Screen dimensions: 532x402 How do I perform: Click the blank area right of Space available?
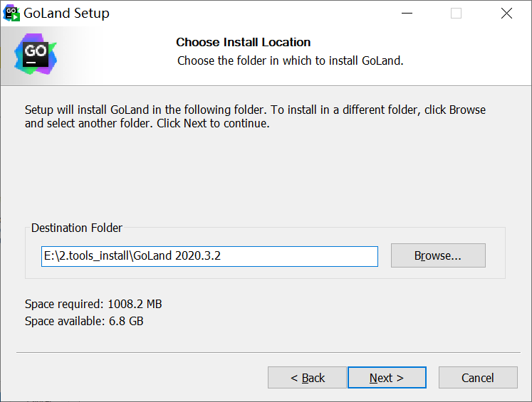320,321
